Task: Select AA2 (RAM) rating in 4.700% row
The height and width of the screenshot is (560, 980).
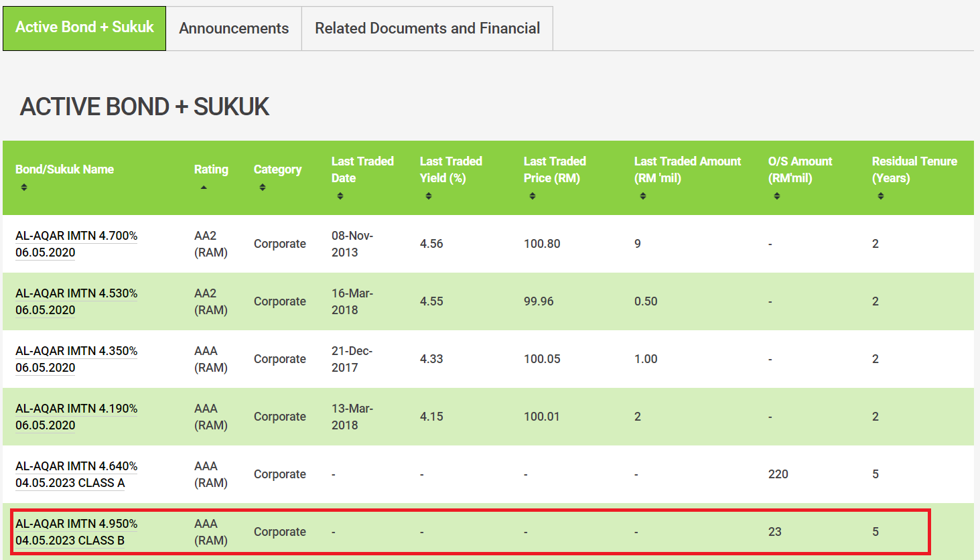Action: click(x=211, y=244)
